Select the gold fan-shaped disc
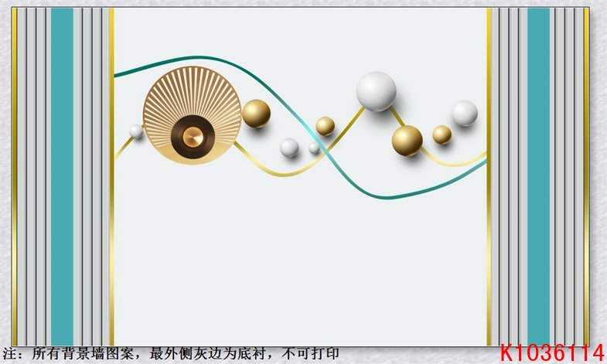607x364 pixels. pyautogui.click(x=192, y=115)
